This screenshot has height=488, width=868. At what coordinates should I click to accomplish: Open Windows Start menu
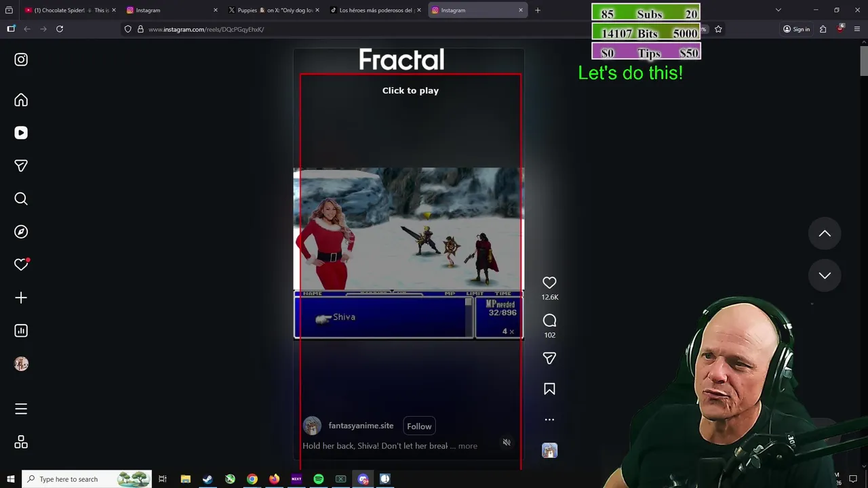[10, 479]
